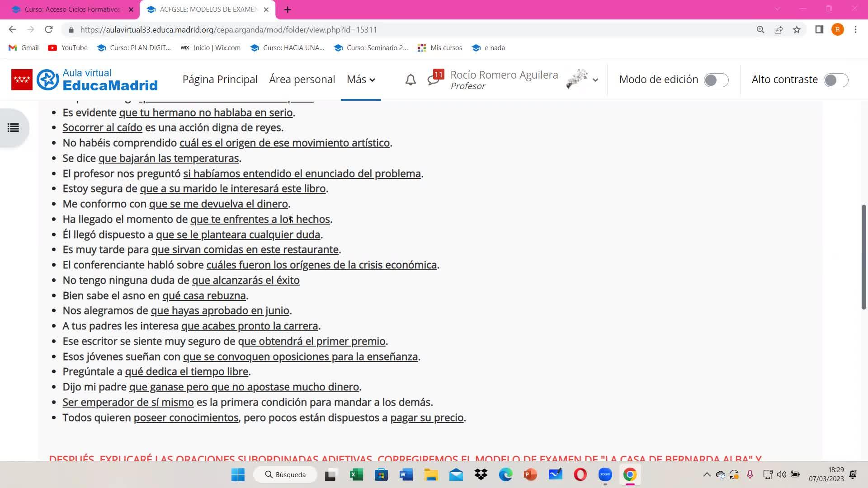Open the notifications bell icon

[x=410, y=80]
